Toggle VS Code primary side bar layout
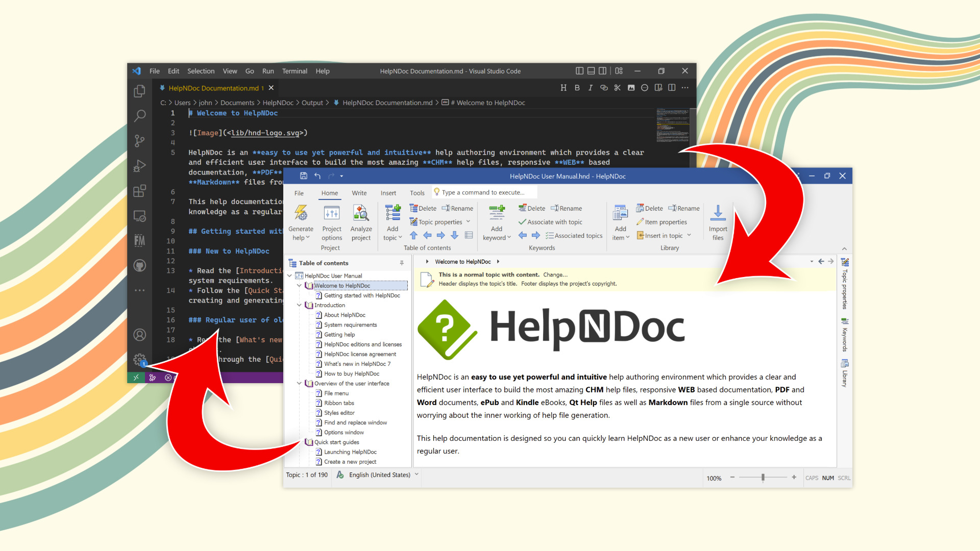 pos(579,71)
